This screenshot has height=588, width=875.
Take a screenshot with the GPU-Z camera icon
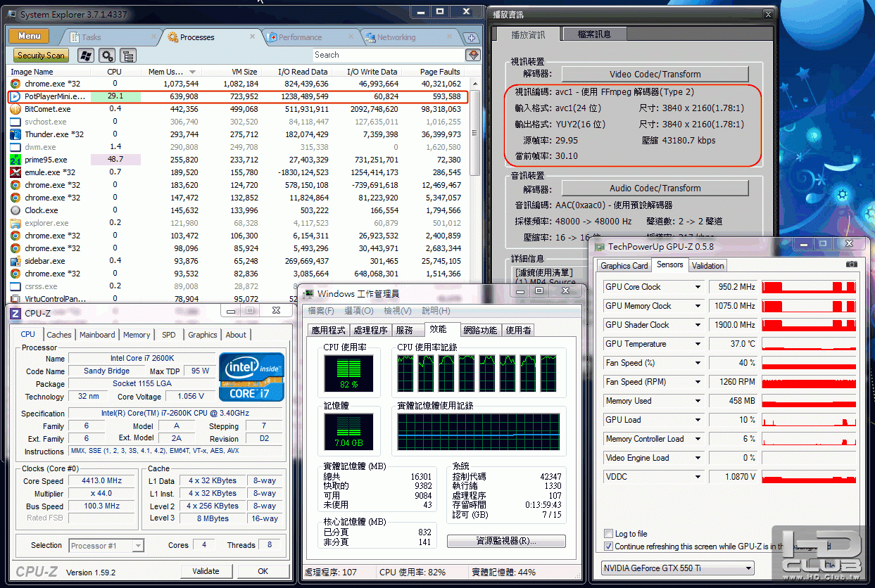pos(852,264)
